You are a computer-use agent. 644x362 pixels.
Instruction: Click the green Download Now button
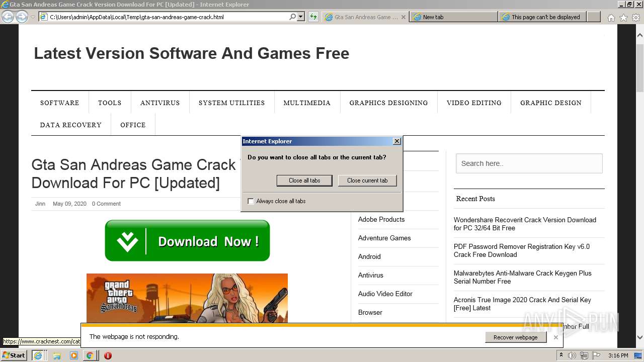187,241
